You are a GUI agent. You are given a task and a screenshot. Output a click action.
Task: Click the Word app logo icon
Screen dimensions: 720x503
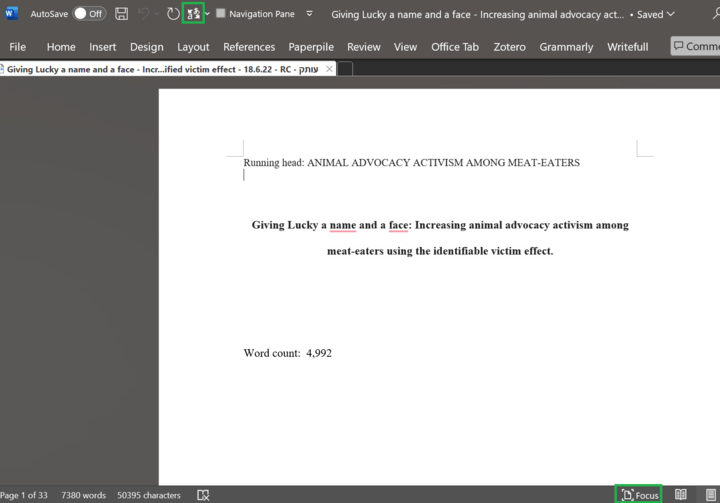[12, 14]
